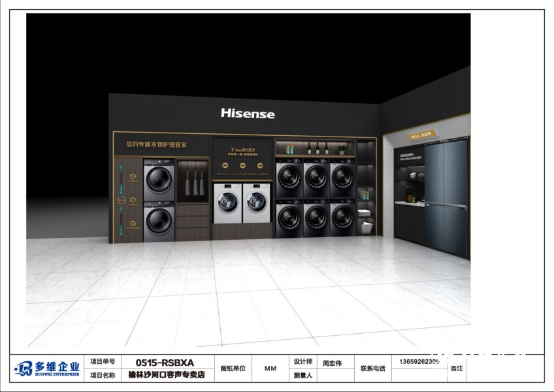Click the tall grey refrigerator
This screenshot has height=392, width=554.
click(x=446, y=197)
